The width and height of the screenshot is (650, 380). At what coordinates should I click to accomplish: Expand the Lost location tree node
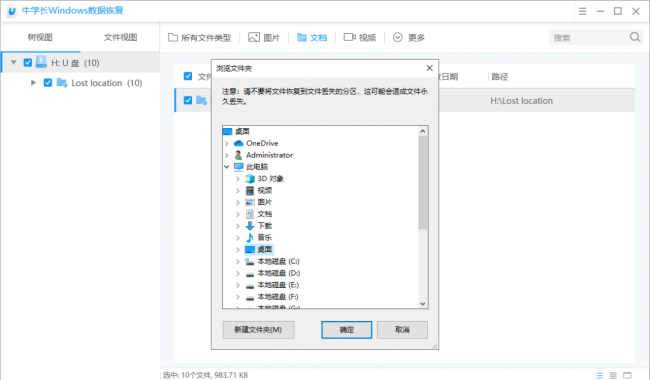tap(33, 82)
